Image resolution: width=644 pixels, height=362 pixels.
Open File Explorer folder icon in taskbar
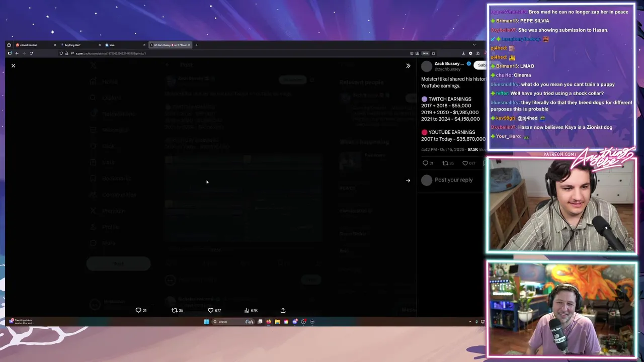[x=277, y=322]
